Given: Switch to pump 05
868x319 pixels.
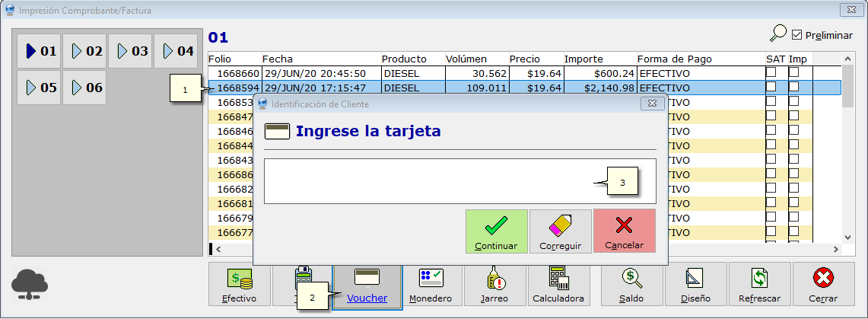Looking at the screenshot, I should tap(39, 88).
